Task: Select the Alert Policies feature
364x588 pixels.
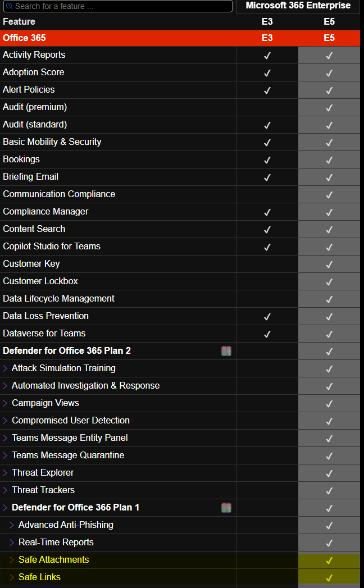Action: point(29,90)
